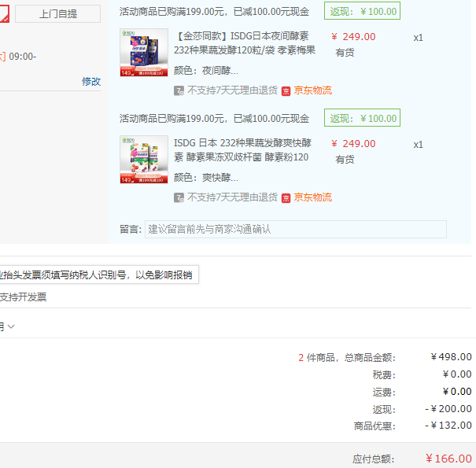Click the ¥249.00 price of 夜间酵素
Screen dimensions: 476x468
tap(353, 37)
